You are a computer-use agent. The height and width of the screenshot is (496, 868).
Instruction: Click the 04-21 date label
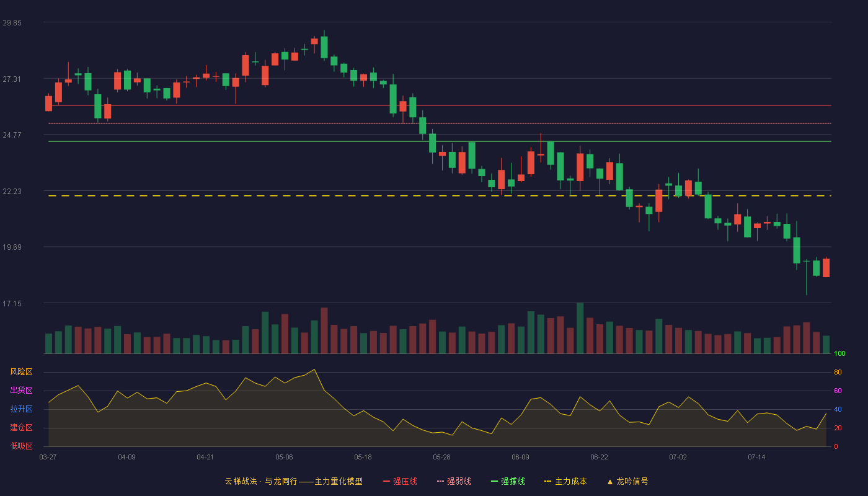205,457
